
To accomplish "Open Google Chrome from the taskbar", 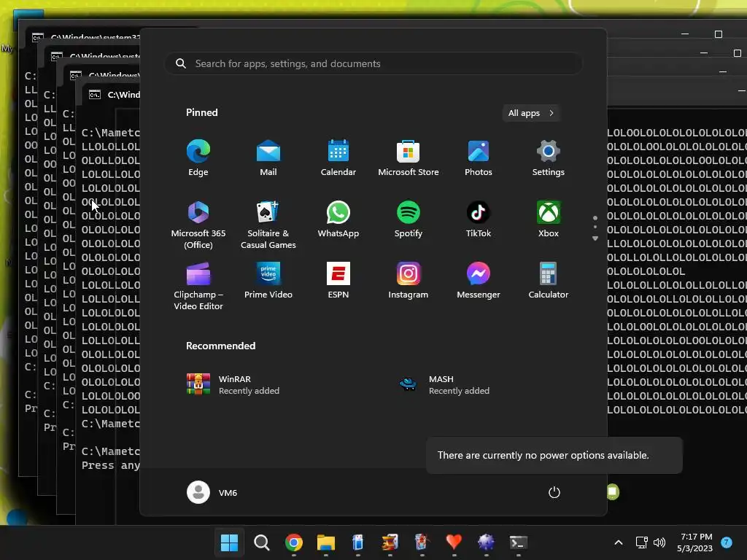I will 293,542.
